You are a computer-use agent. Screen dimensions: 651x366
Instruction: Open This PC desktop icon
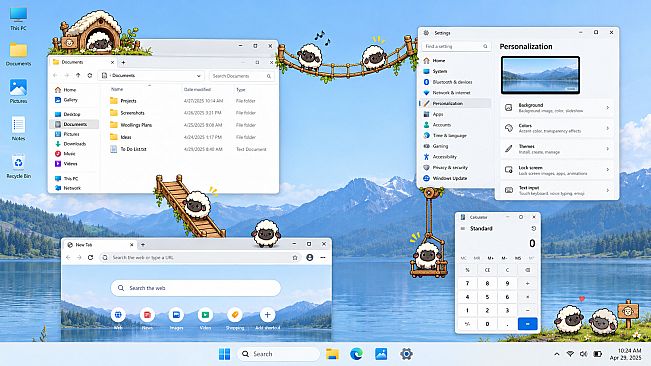18,19
